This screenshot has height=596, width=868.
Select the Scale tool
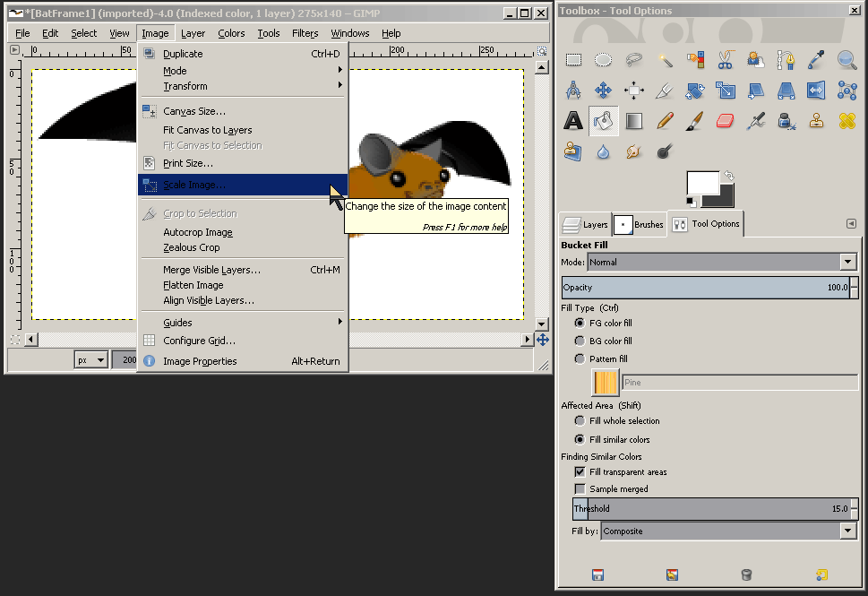pyautogui.click(x=726, y=91)
